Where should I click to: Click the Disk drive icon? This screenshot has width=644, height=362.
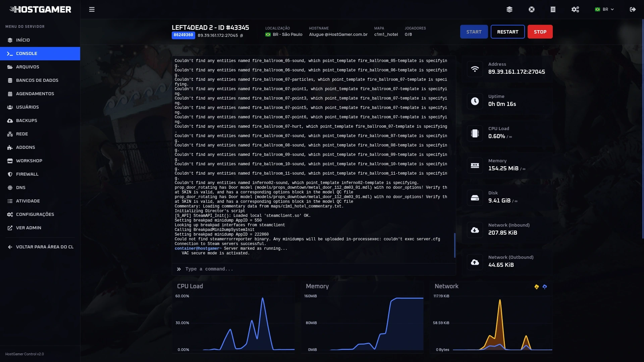(x=475, y=198)
